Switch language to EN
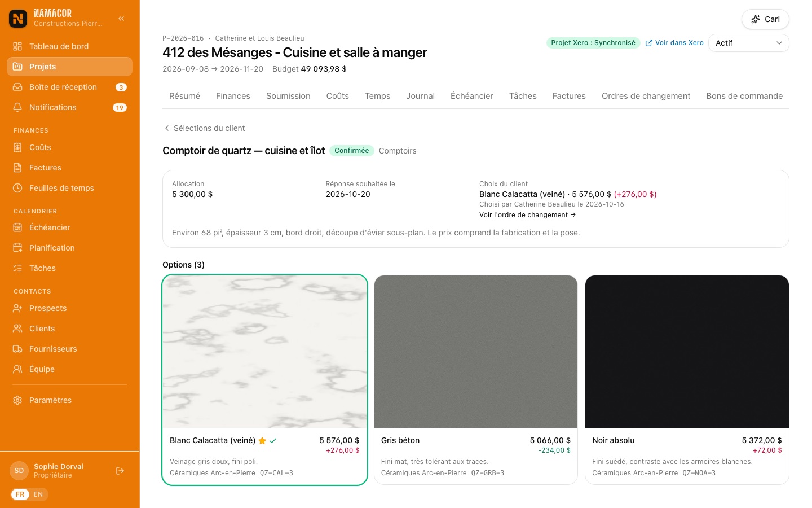Viewport: 812px width, 508px height. coord(38,494)
